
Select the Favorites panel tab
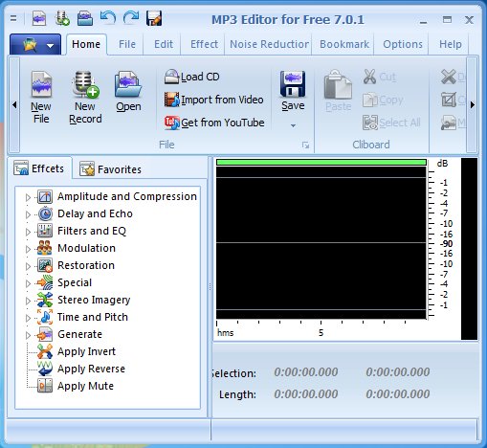tap(110, 169)
